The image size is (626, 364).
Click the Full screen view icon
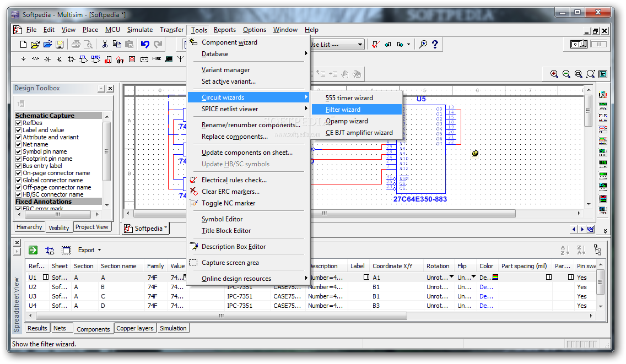(603, 74)
